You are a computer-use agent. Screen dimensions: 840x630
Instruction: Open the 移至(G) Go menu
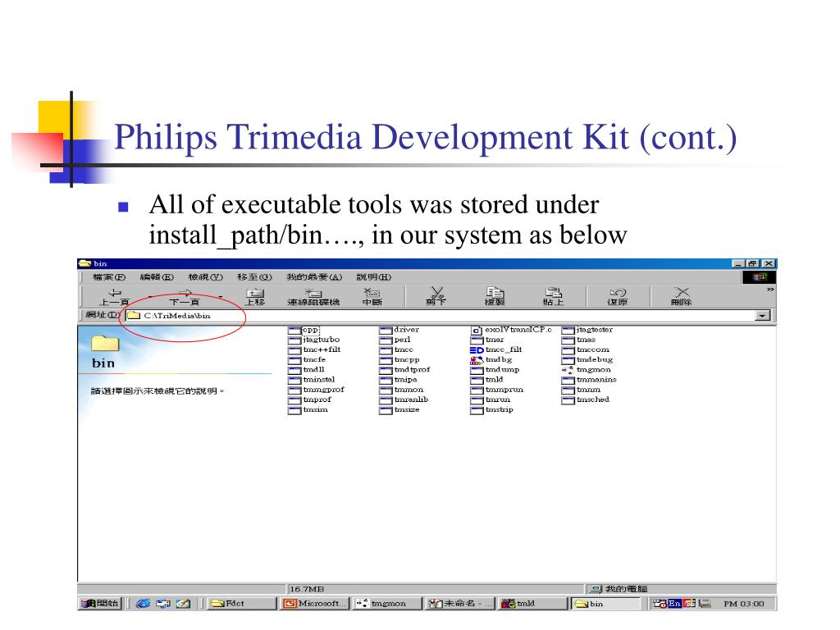pyautogui.click(x=254, y=277)
